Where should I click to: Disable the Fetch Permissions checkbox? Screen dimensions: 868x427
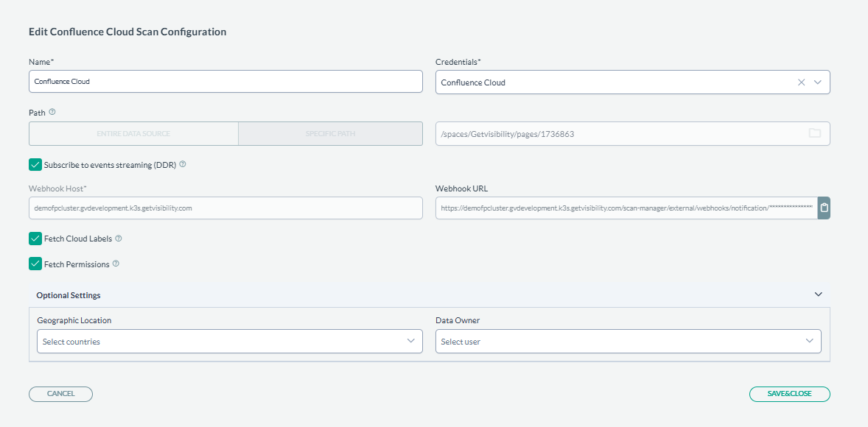(35, 264)
